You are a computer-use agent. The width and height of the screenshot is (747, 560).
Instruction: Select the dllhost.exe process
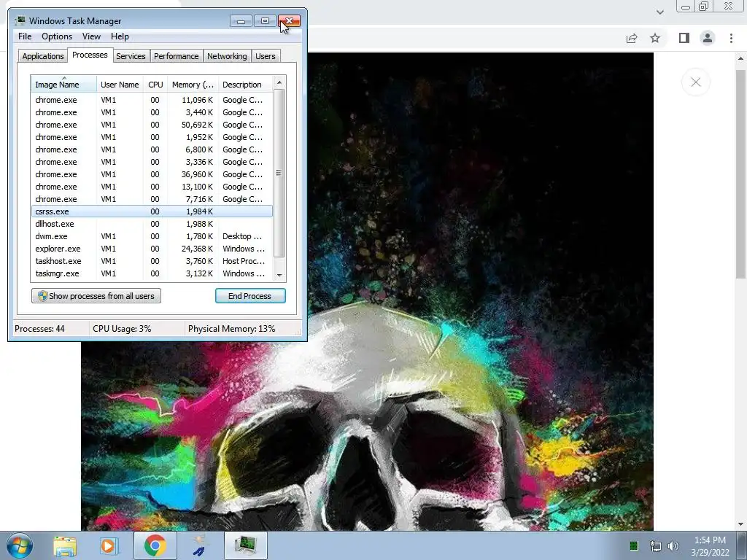[152, 224]
